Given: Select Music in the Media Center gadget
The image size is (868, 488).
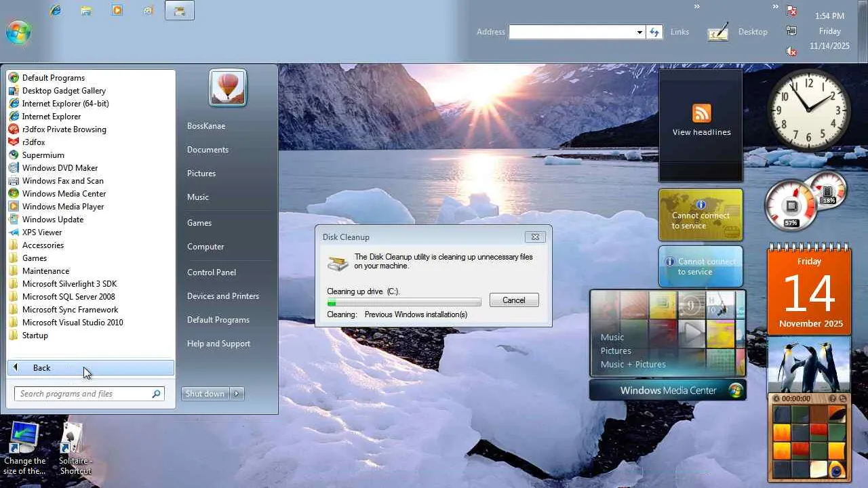Looking at the screenshot, I should (x=612, y=337).
